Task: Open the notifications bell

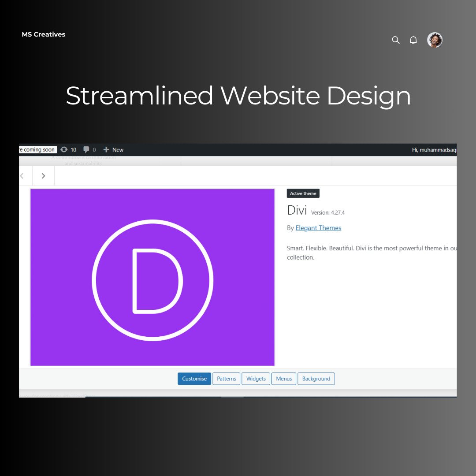Action: [x=413, y=40]
